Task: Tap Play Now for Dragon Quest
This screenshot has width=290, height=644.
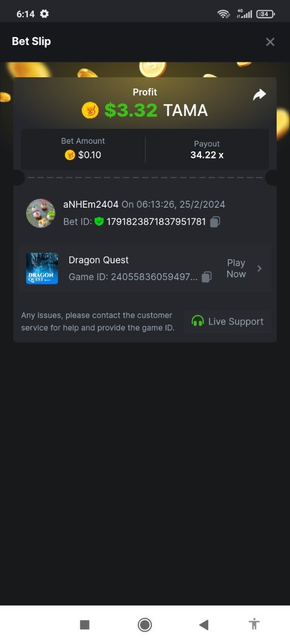Action: coord(236,268)
